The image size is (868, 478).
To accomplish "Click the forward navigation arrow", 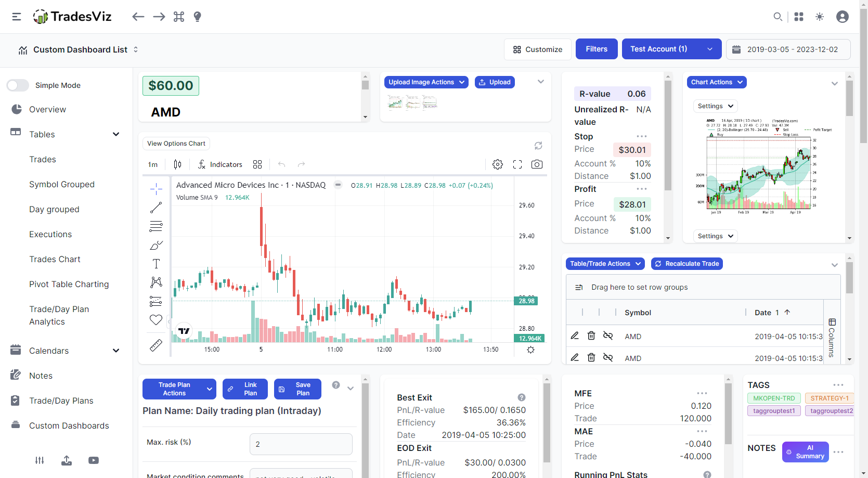I will [x=159, y=17].
